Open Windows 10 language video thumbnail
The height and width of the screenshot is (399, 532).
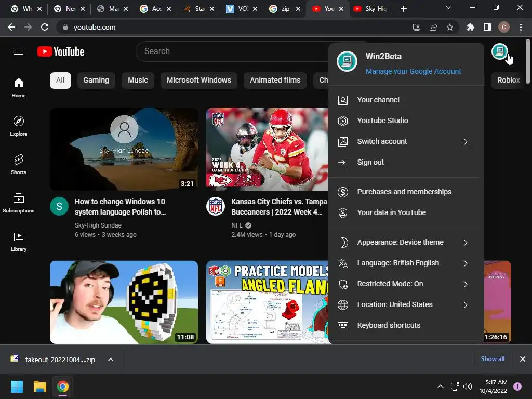pyautogui.click(x=124, y=149)
